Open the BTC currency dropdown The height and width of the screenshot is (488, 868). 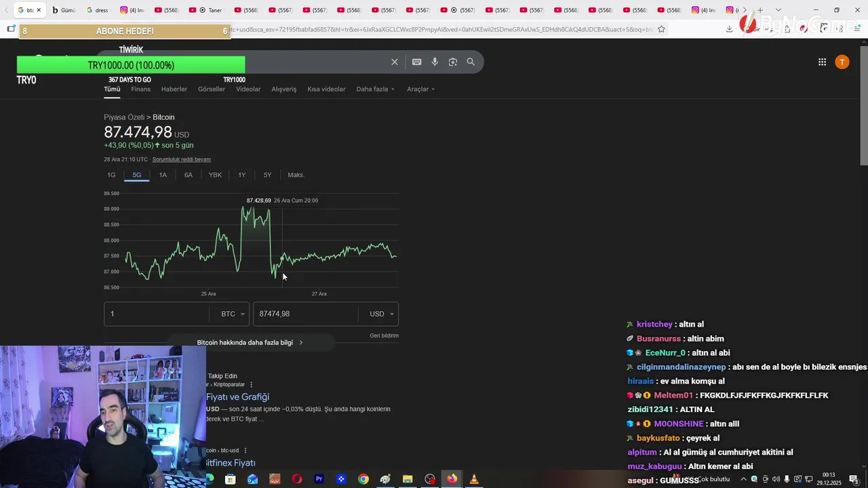pyautogui.click(x=233, y=314)
